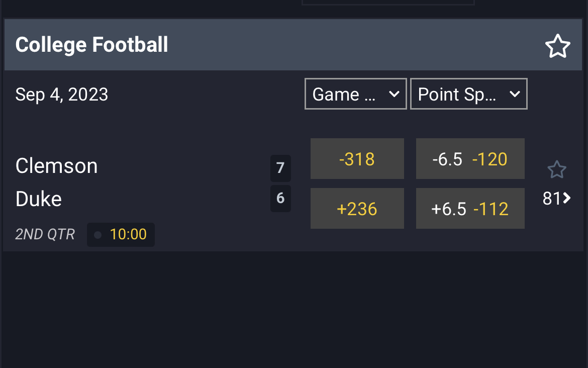Click Duke's score badge showing 6
The image size is (588, 368).
280,198
